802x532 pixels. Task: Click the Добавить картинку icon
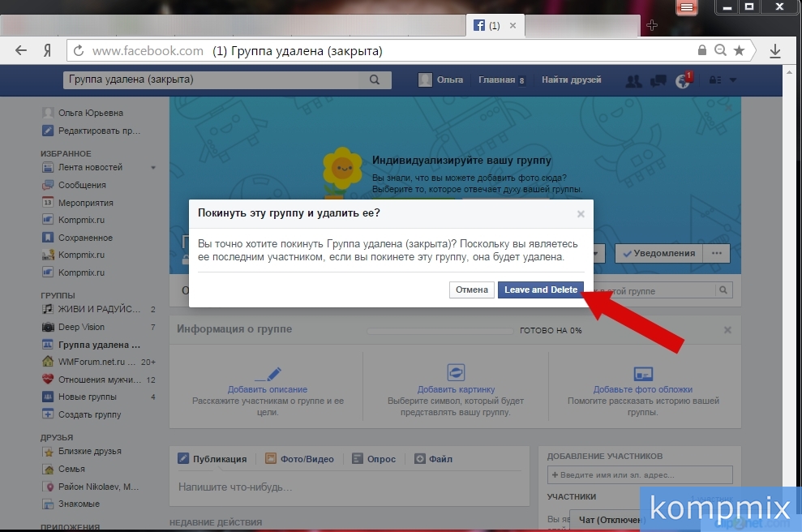456,373
